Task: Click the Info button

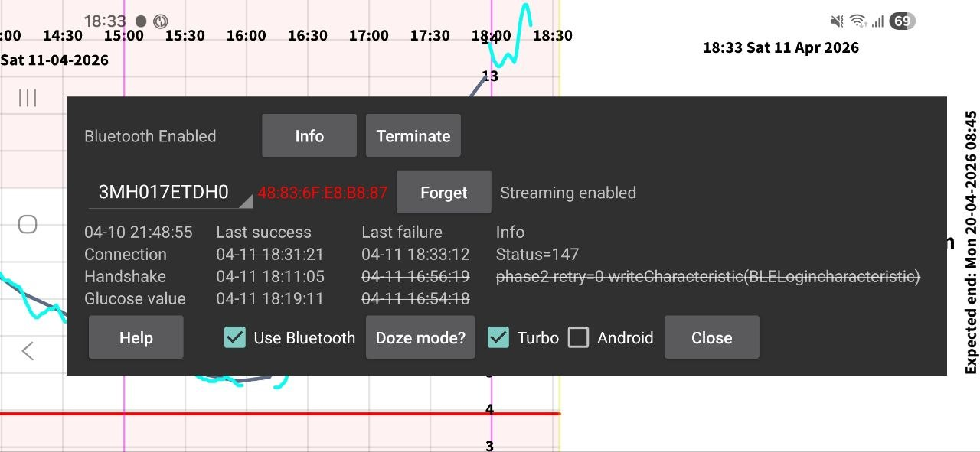Action: 309,136
